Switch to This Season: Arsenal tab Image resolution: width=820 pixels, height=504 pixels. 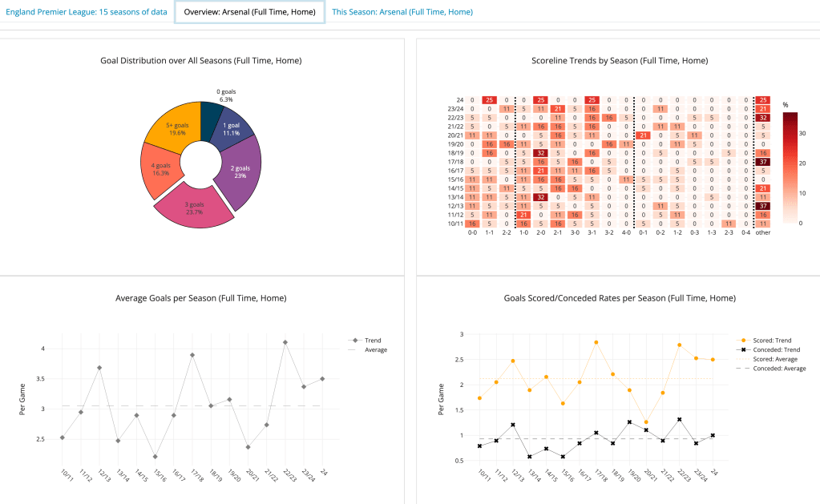point(402,12)
